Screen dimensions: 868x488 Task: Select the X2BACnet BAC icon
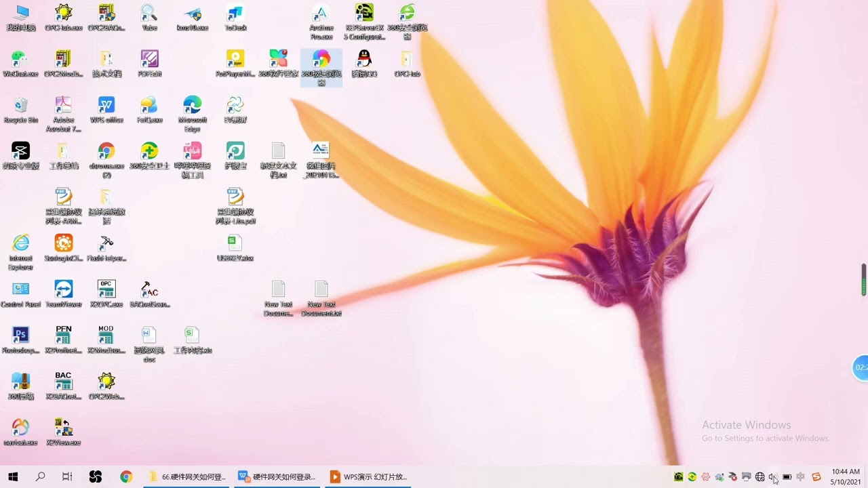(63, 386)
